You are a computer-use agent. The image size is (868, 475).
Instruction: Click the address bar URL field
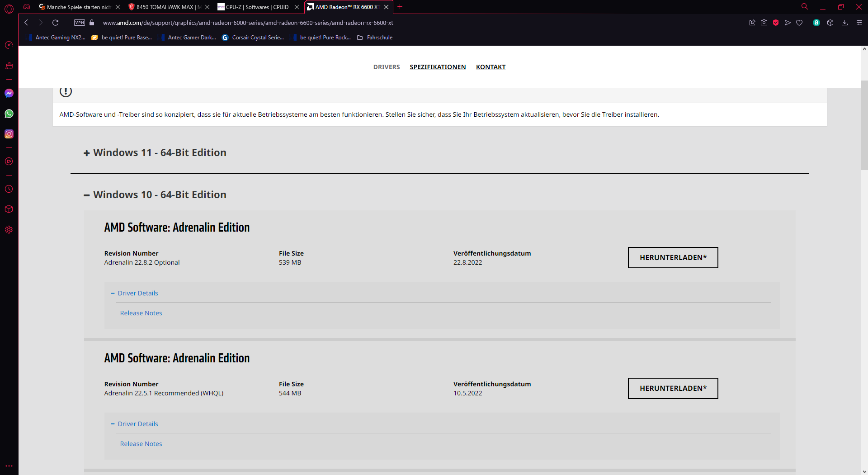[x=248, y=23]
